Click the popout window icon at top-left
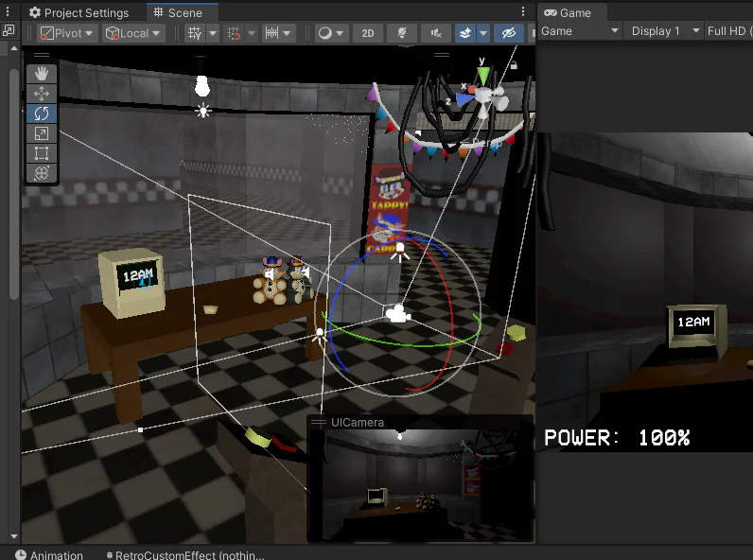 click(9, 30)
